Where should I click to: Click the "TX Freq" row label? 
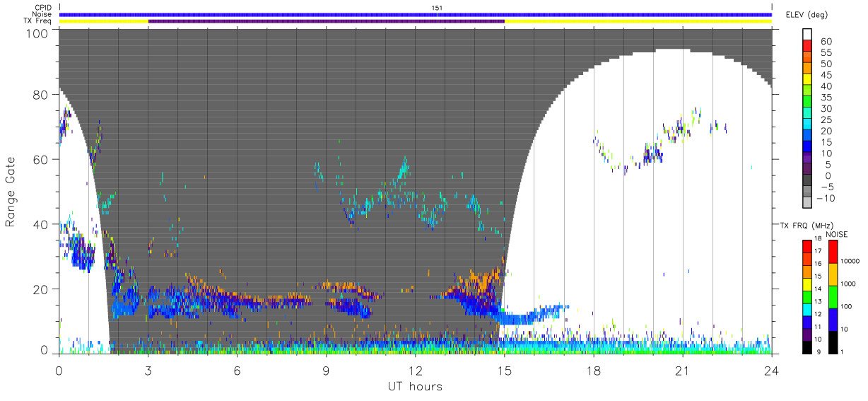pos(38,21)
